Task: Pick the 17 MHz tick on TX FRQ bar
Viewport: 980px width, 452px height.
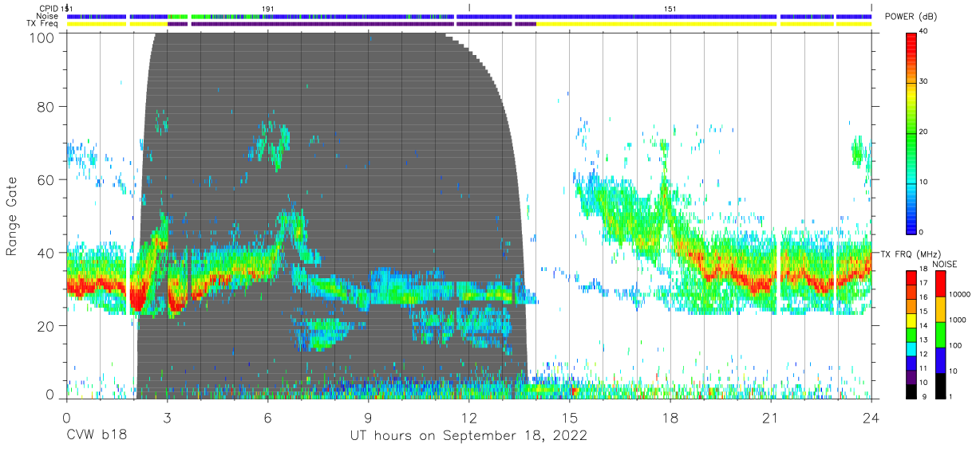Action: [924, 283]
